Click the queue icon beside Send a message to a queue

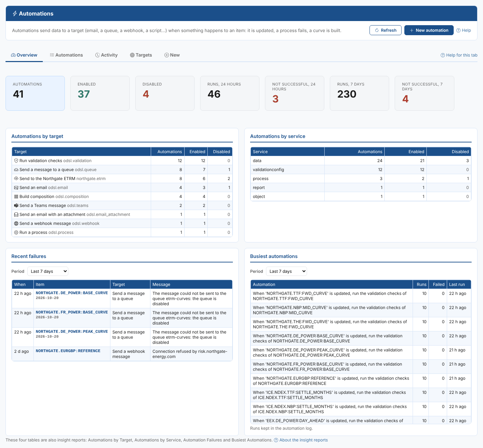tap(16, 170)
